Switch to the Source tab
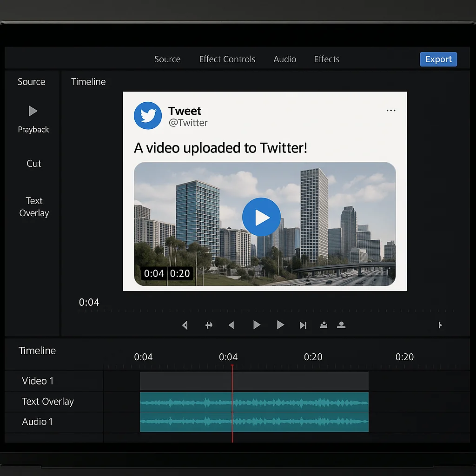Viewport: 476px width, 476px height. [167, 59]
